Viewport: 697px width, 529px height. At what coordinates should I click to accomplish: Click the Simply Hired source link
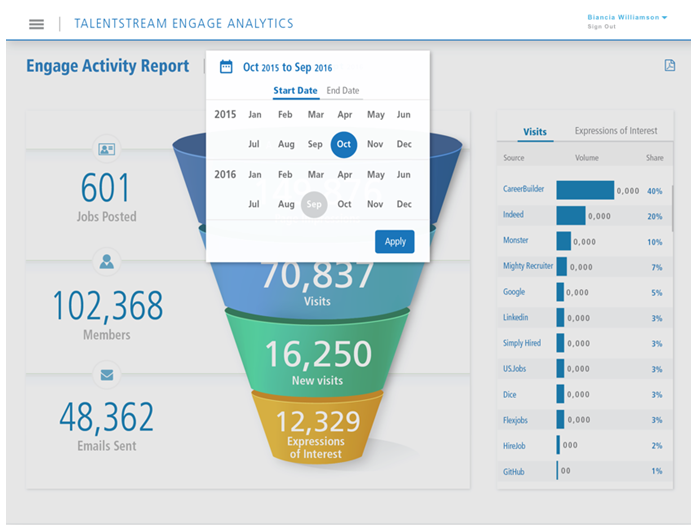click(522, 343)
